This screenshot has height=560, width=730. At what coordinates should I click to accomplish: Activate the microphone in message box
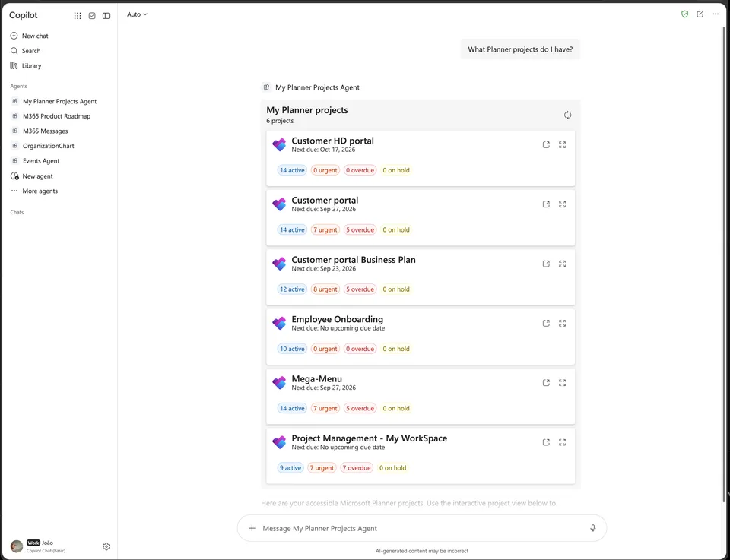click(592, 528)
